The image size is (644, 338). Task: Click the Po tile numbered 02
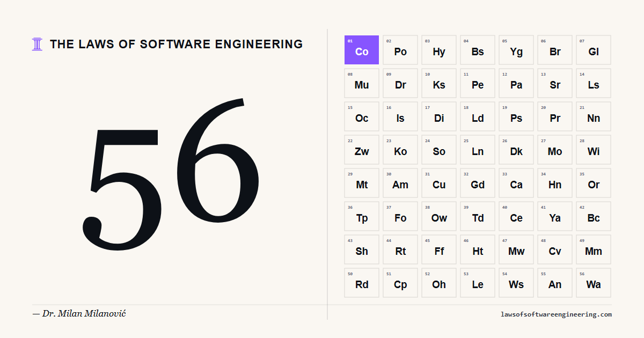pos(400,50)
